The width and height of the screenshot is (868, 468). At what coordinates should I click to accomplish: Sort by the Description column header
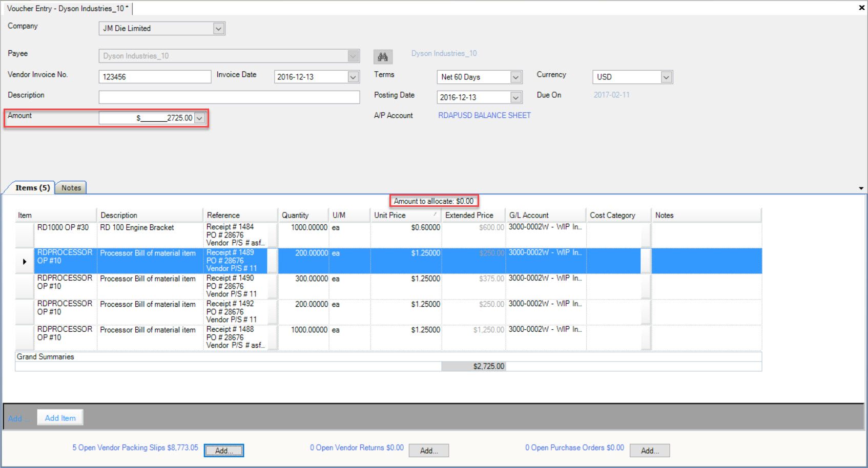click(x=150, y=215)
